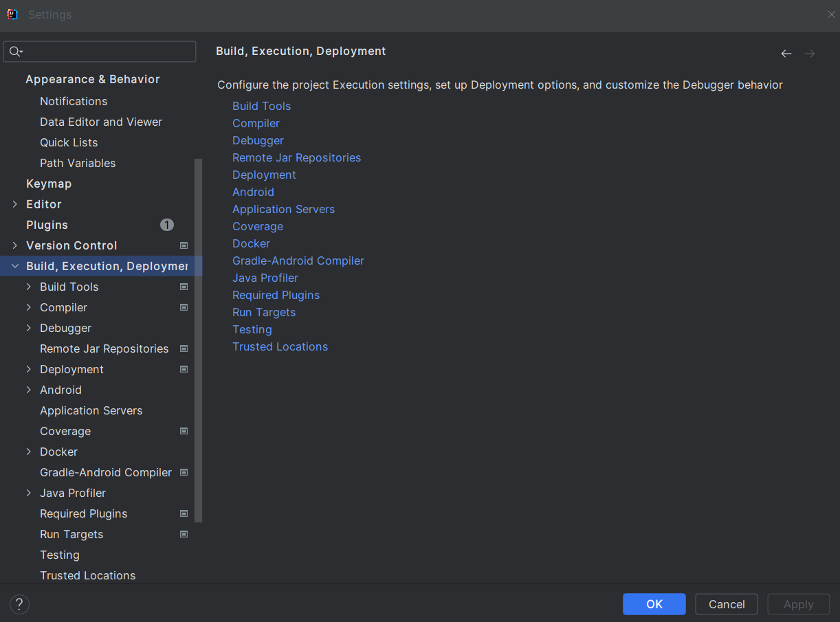Collapse Build, Execution, Deployment node
The width and height of the screenshot is (840, 622).
click(15, 266)
